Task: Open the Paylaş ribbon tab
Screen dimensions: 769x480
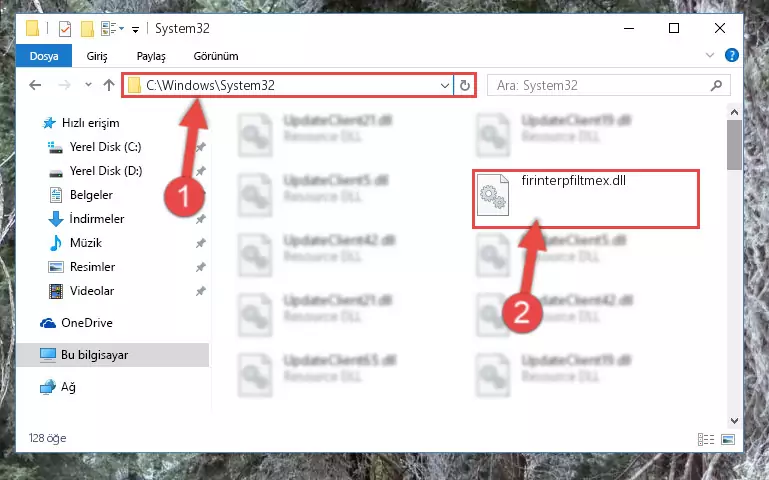Action: tap(151, 56)
